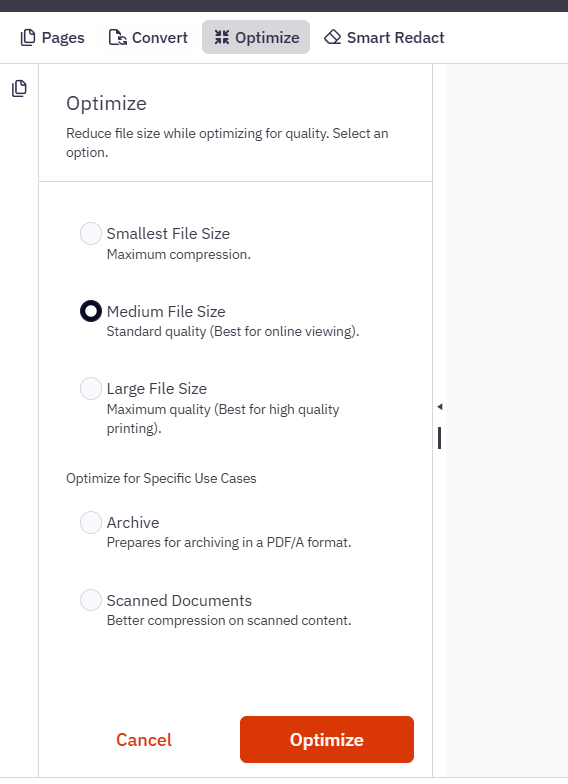Select the Archive PDF/A option
This screenshot has width=568, height=784.
tap(91, 522)
